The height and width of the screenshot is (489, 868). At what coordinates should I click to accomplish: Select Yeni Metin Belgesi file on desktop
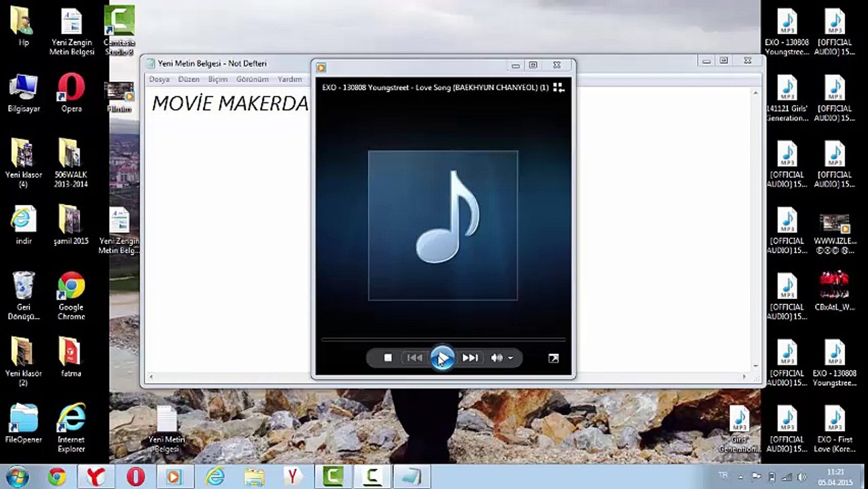point(167,430)
